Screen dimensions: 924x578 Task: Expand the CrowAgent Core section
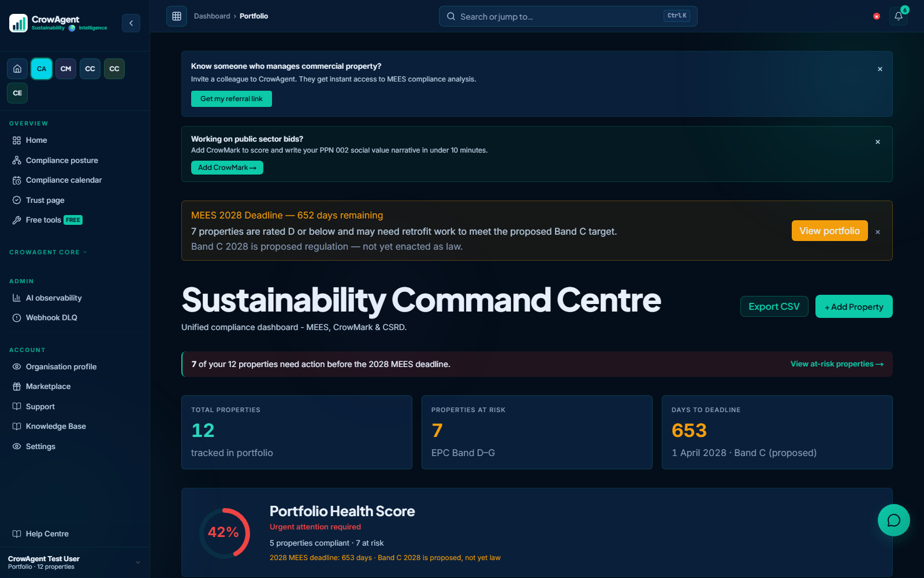(49, 252)
